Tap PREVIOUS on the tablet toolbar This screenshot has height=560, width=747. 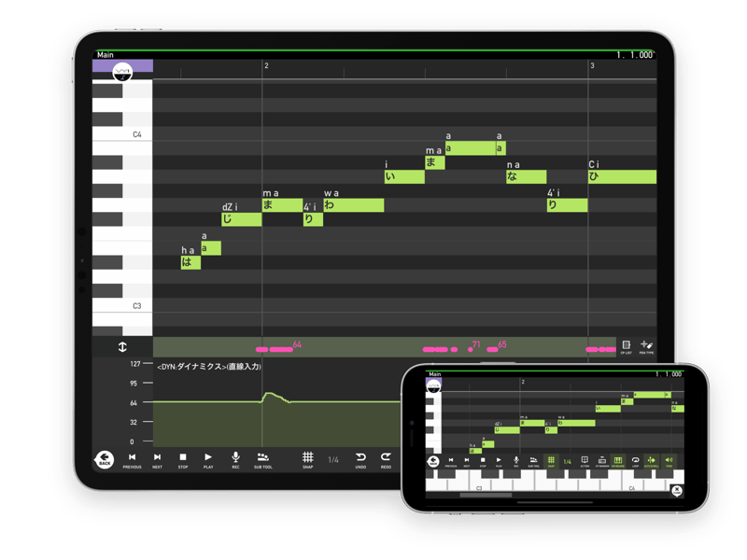click(x=132, y=460)
